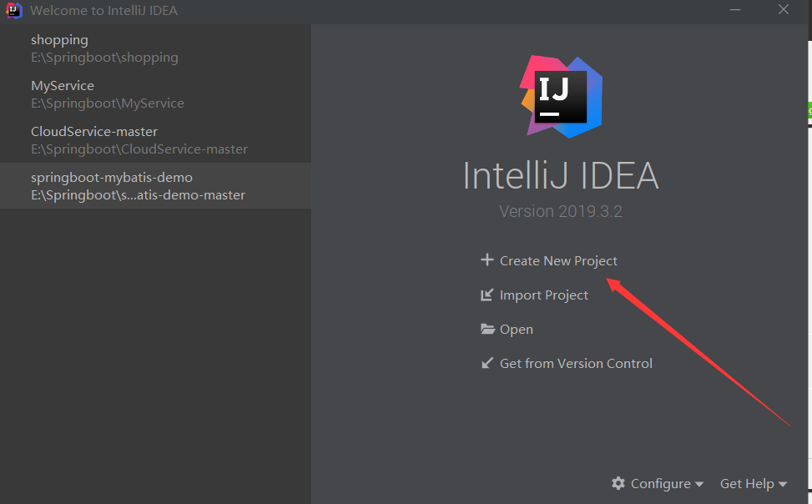Click the import arrow icon beside Import Project
The width and height of the screenshot is (812, 504).
click(x=487, y=295)
